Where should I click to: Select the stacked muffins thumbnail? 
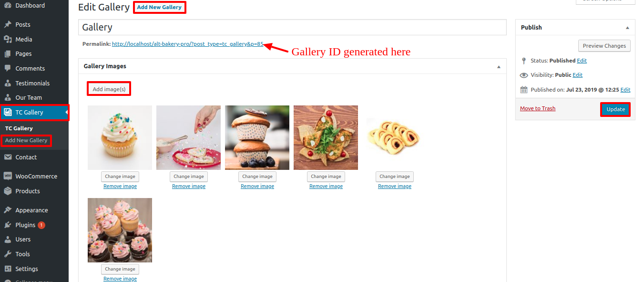click(257, 137)
